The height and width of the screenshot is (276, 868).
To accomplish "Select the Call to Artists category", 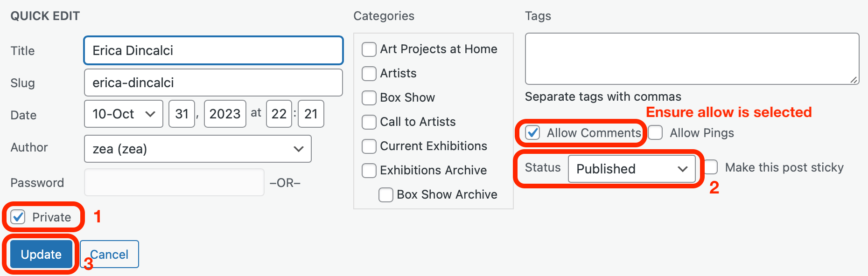I will tap(369, 122).
